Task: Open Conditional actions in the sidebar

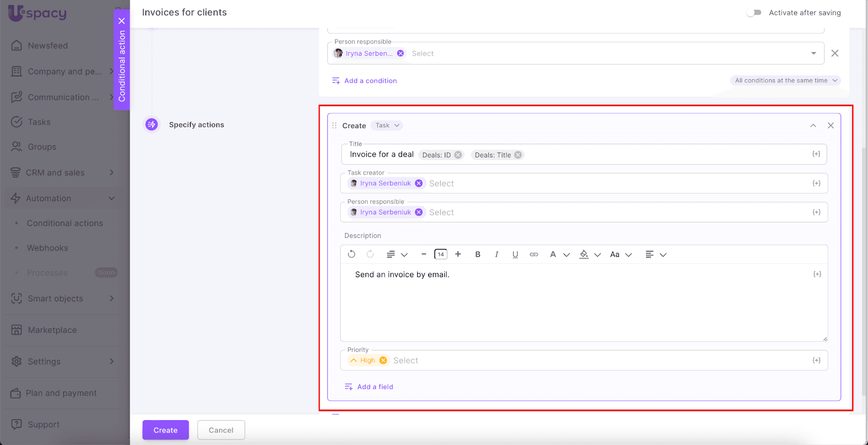Action: pyautogui.click(x=65, y=223)
